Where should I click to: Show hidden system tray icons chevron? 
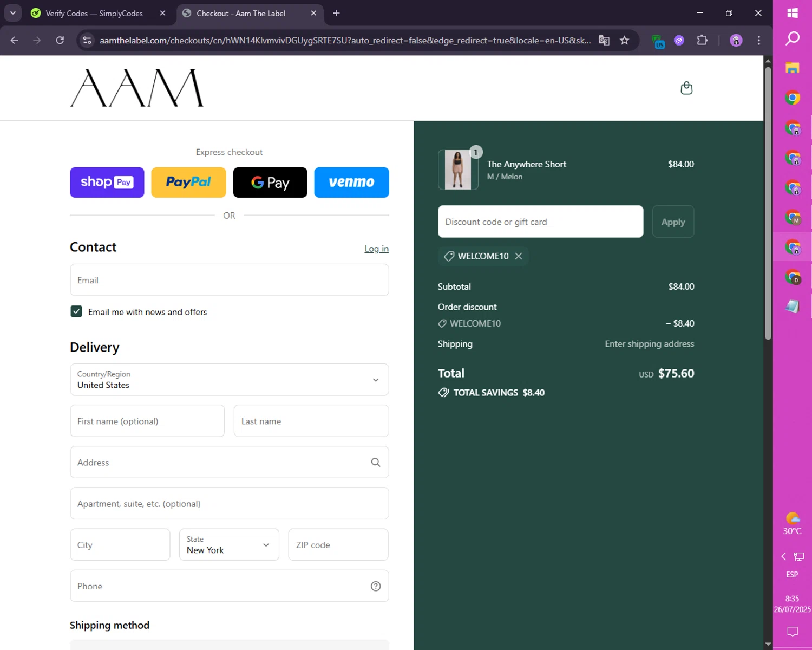tap(783, 556)
